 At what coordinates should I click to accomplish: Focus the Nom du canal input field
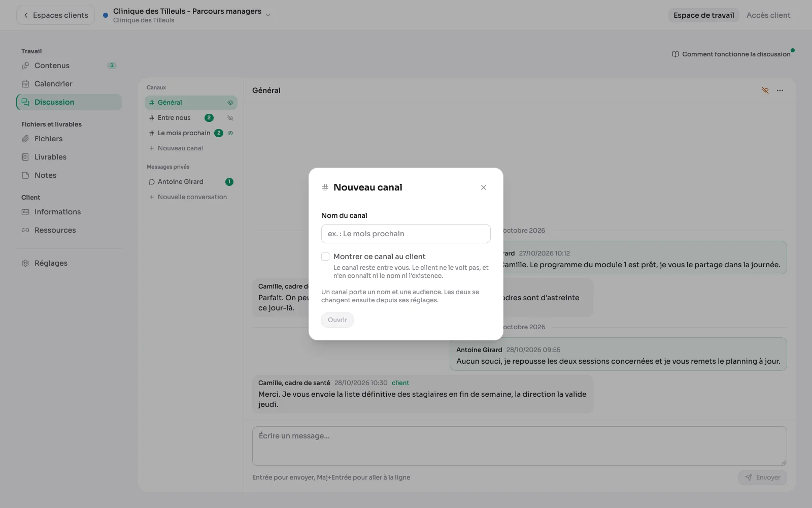click(x=406, y=234)
